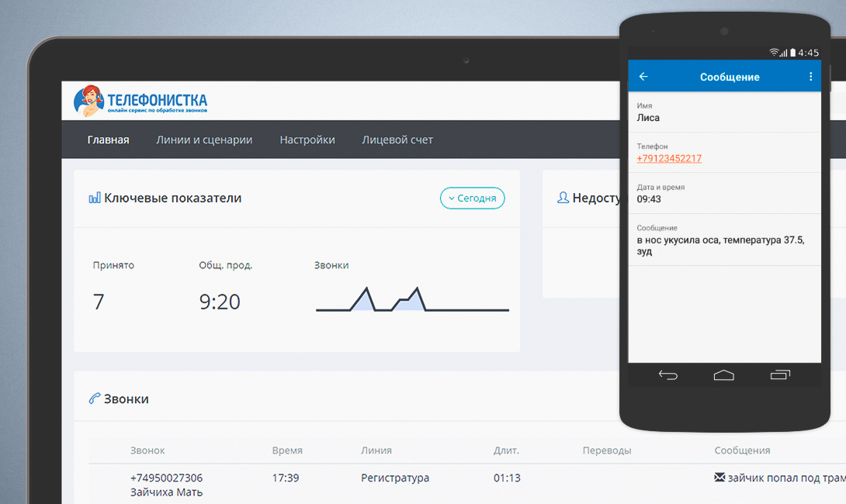Click the Линия column header
846x504 pixels.
coord(376,450)
